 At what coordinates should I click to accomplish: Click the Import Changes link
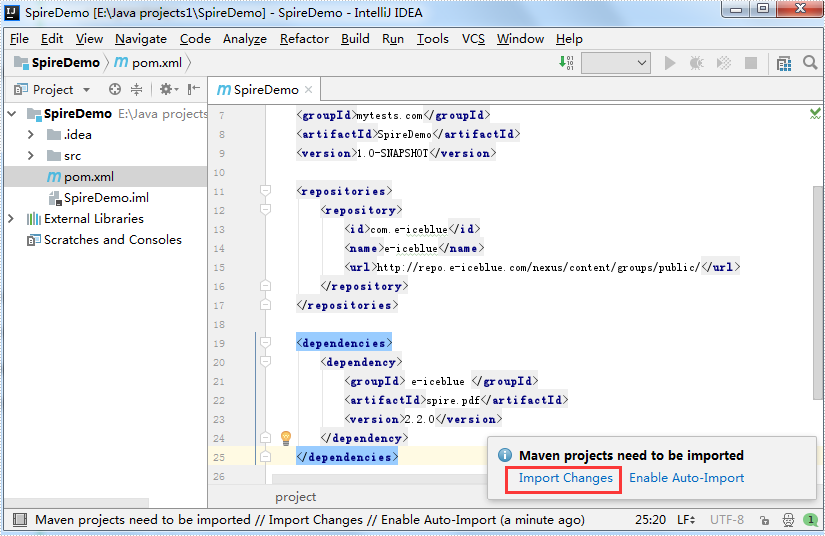[566, 478]
